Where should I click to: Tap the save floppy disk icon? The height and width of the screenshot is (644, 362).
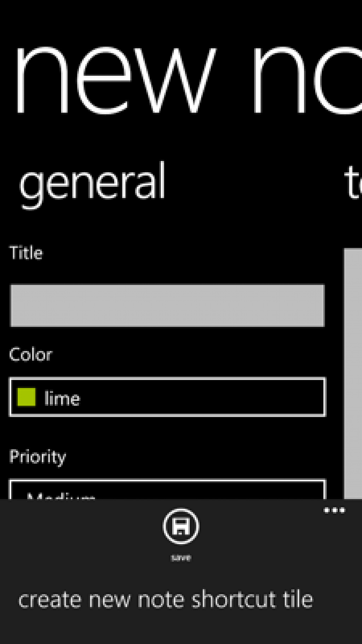pos(181,526)
